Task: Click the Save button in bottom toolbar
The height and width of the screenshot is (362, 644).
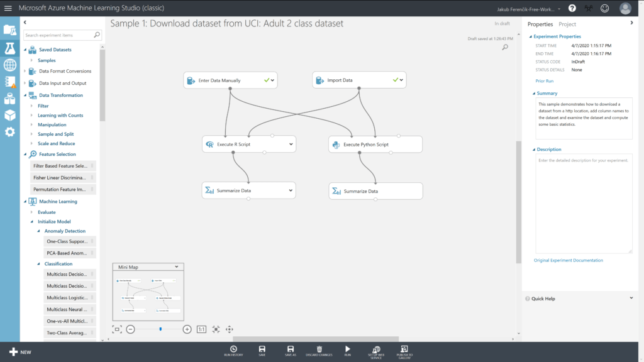Action: pos(262,351)
